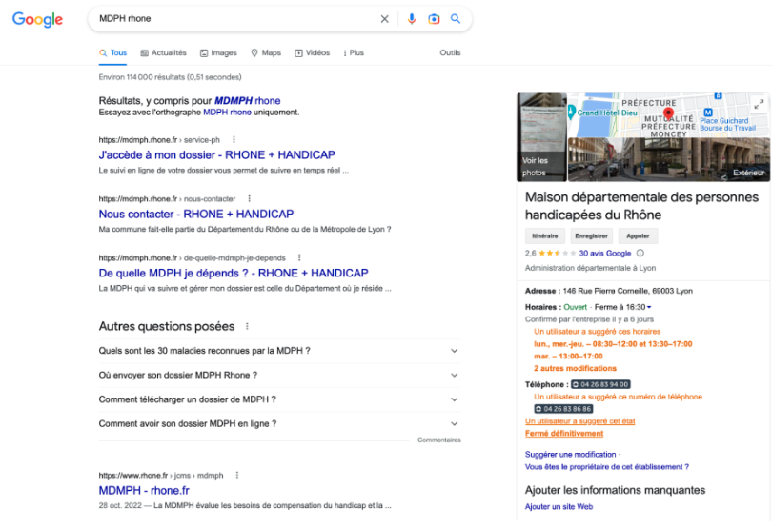This screenshot has width=772, height=532.
Task: Click the 'Environ 114 000 résultats' count text
Action: pyautogui.click(x=170, y=77)
